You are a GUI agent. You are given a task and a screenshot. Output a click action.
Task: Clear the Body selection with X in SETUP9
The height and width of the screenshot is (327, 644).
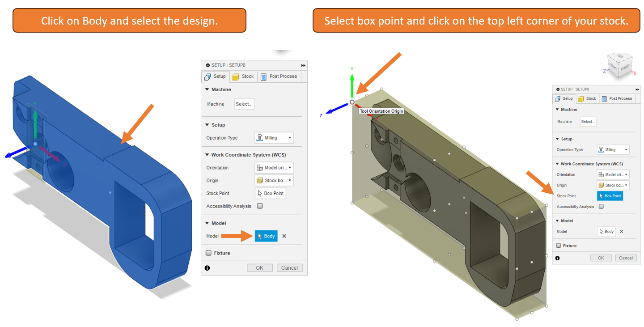[621, 232]
